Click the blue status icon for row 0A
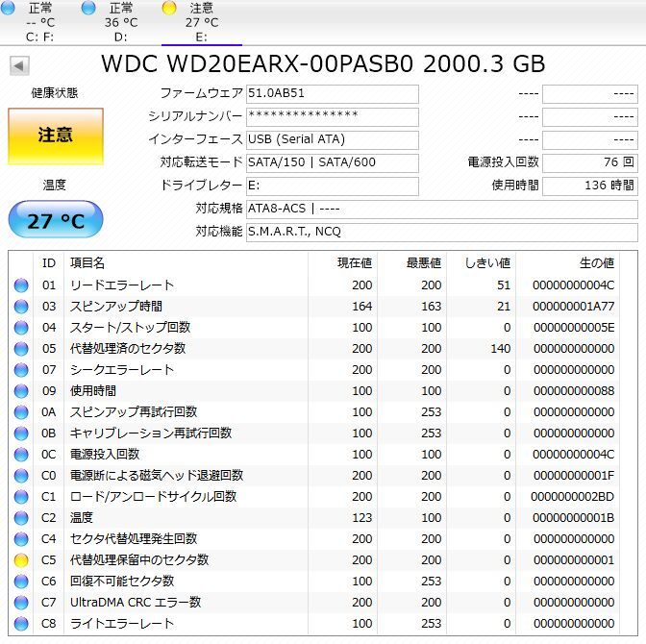Screen dimensions: 646x644 click(21, 412)
